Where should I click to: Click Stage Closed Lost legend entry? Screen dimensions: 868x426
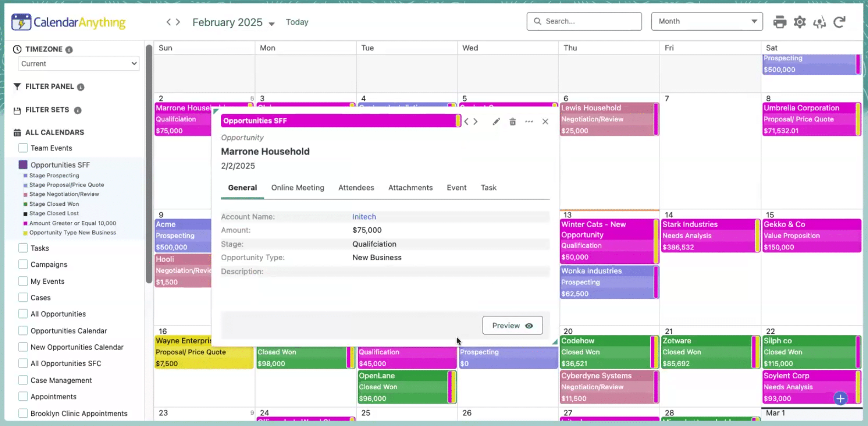pos(54,213)
